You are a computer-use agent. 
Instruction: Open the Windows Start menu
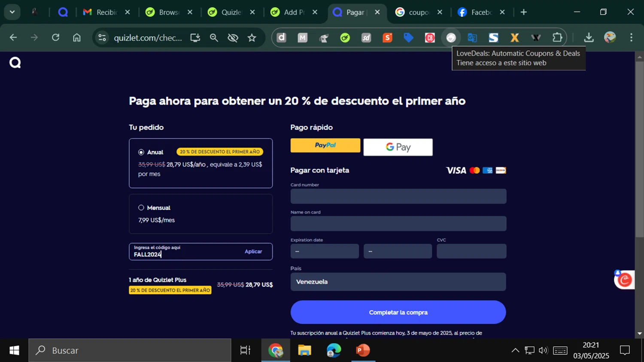[14, 350]
